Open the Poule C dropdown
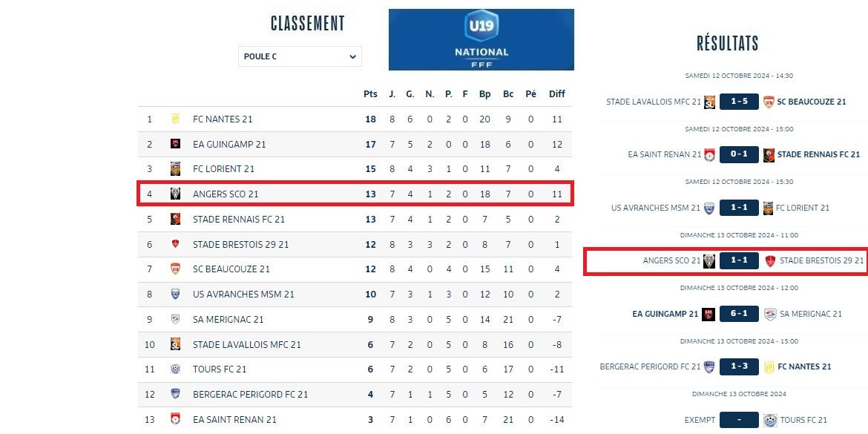 tap(300, 56)
